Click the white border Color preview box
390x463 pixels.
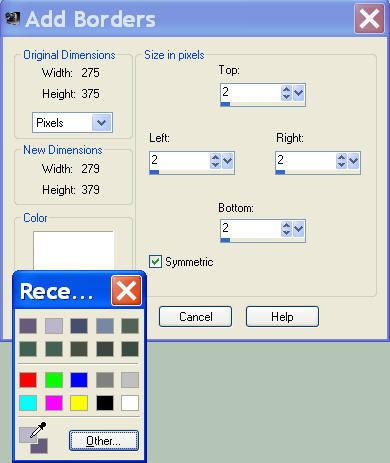click(x=74, y=250)
